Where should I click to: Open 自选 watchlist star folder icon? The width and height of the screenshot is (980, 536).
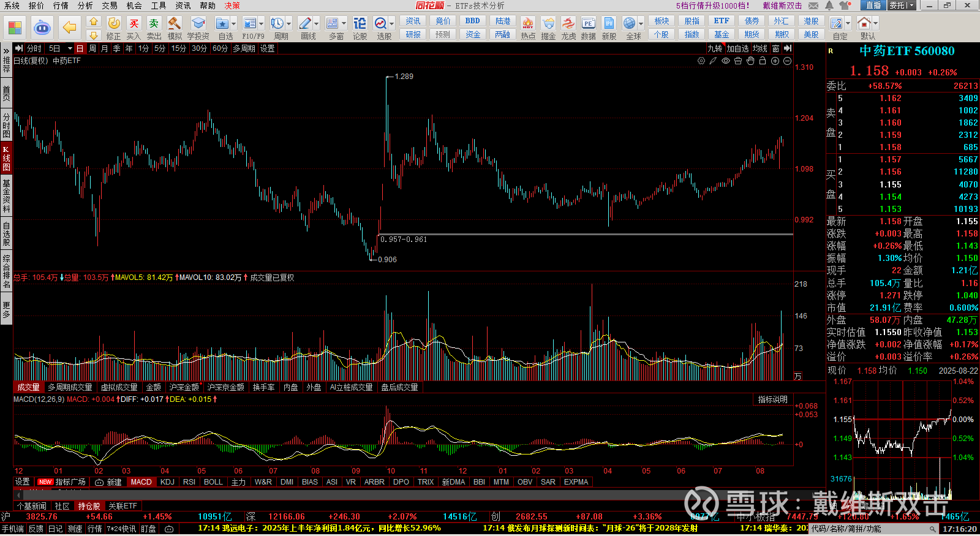point(222,24)
